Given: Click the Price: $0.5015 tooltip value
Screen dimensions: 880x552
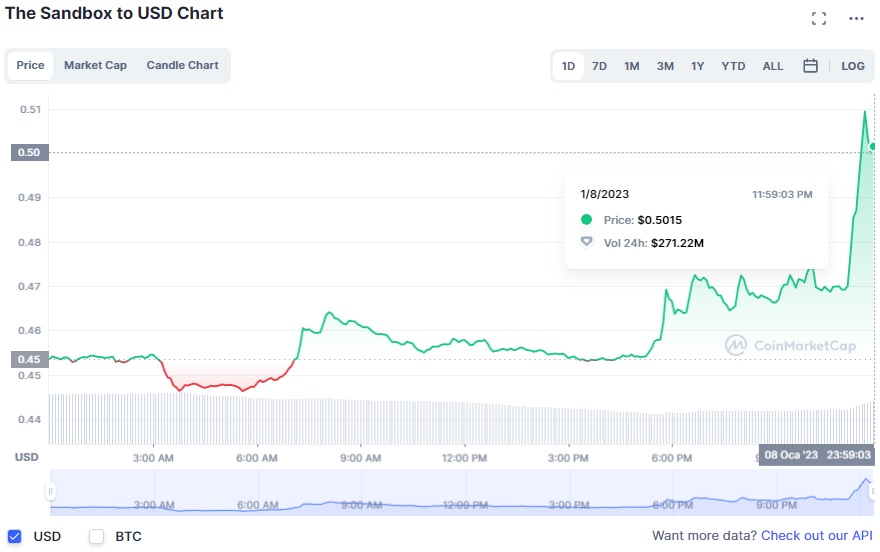Looking at the screenshot, I should (643, 220).
